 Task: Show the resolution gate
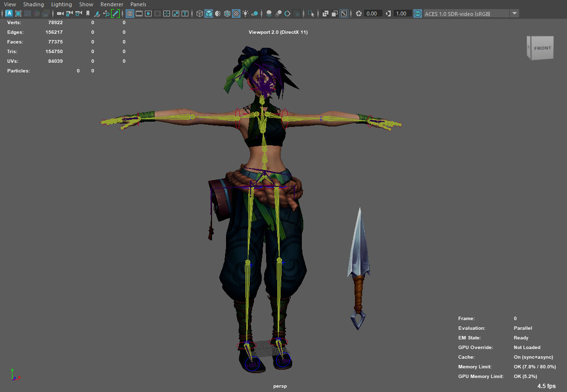(148, 13)
